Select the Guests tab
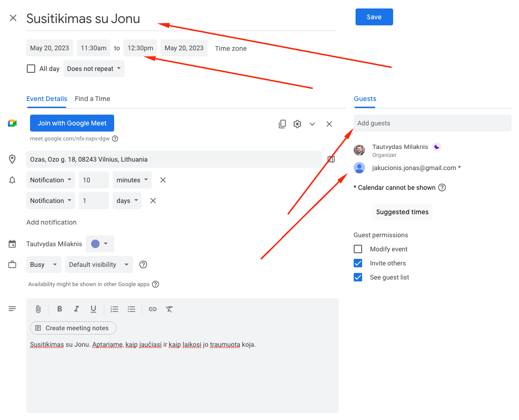 (x=365, y=99)
